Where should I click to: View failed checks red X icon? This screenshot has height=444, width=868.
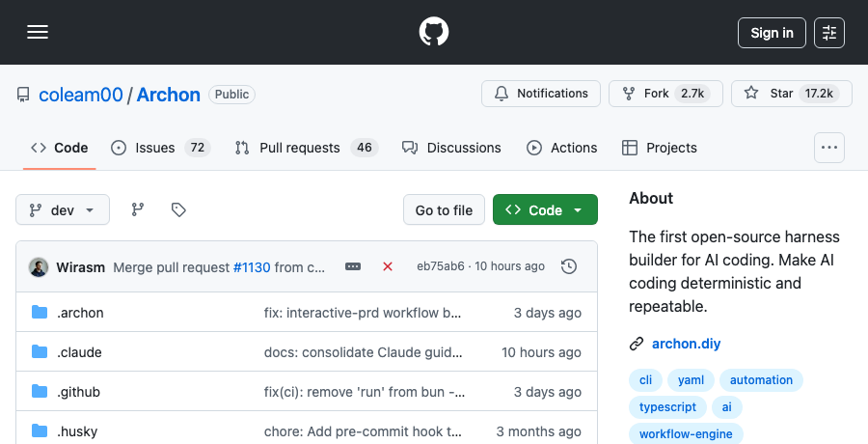pyautogui.click(x=388, y=266)
